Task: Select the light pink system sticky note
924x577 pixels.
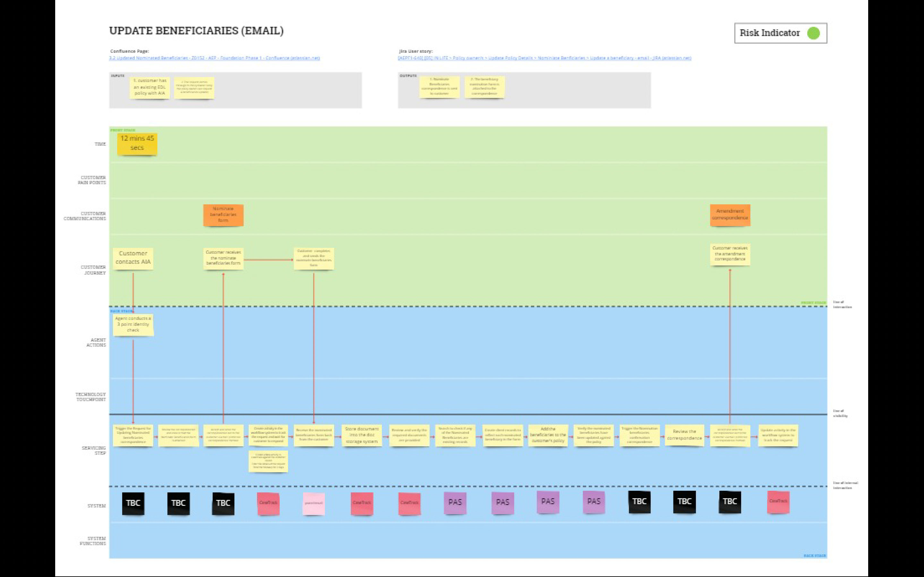Action: [313, 503]
